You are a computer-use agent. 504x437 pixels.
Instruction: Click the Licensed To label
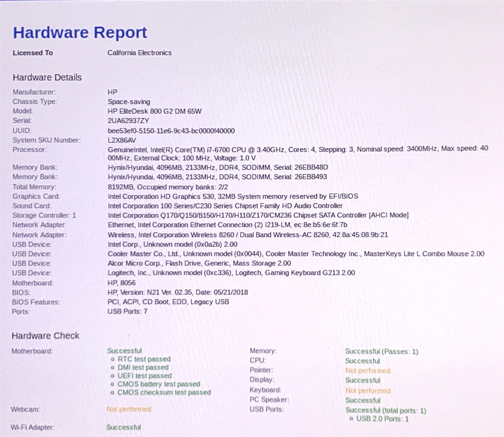coord(33,53)
